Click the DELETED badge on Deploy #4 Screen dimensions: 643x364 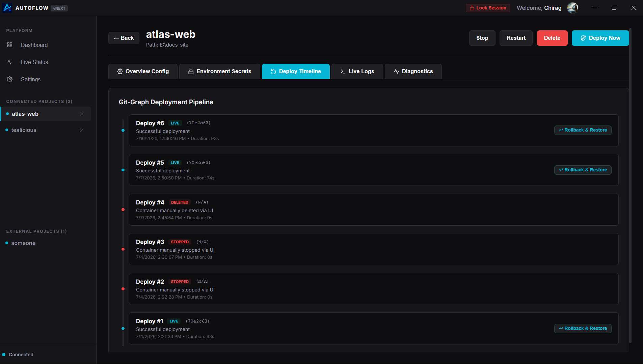point(180,202)
